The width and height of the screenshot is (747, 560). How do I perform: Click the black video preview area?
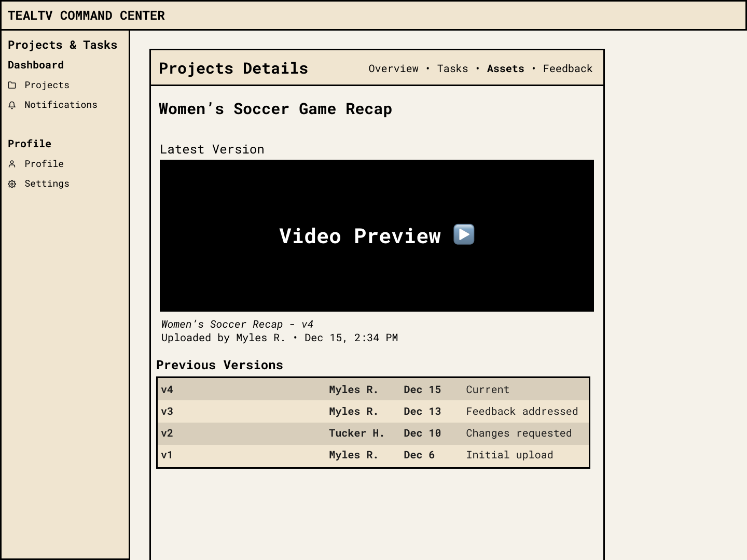tap(377, 235)
